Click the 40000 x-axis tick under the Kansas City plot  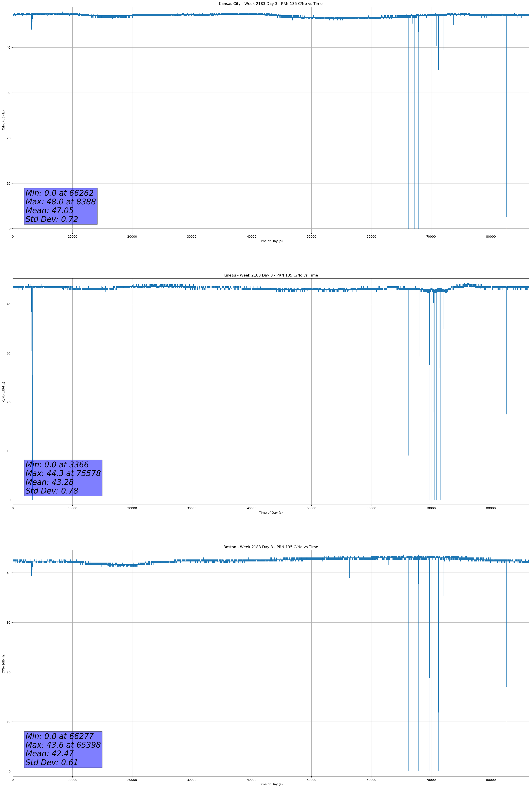(x=252, y=237)
